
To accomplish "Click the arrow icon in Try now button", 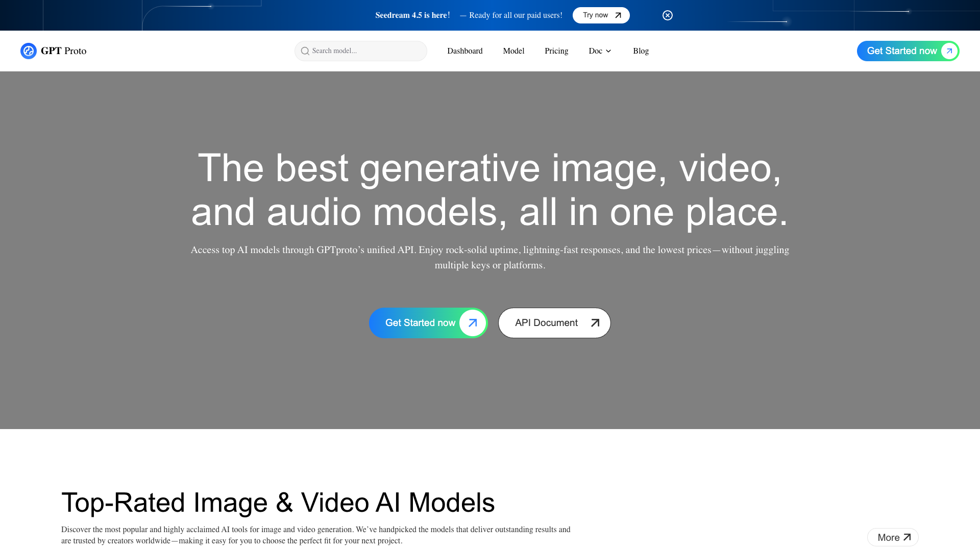I will pos(618,15).
